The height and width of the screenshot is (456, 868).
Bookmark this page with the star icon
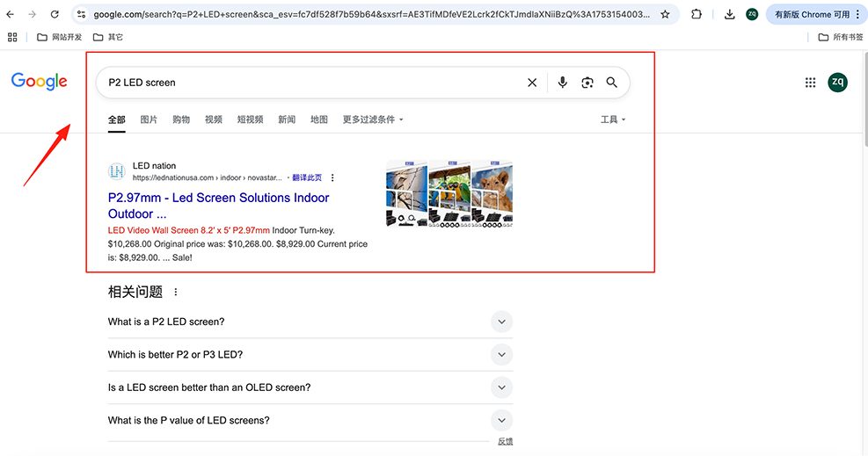click(666, 14)
